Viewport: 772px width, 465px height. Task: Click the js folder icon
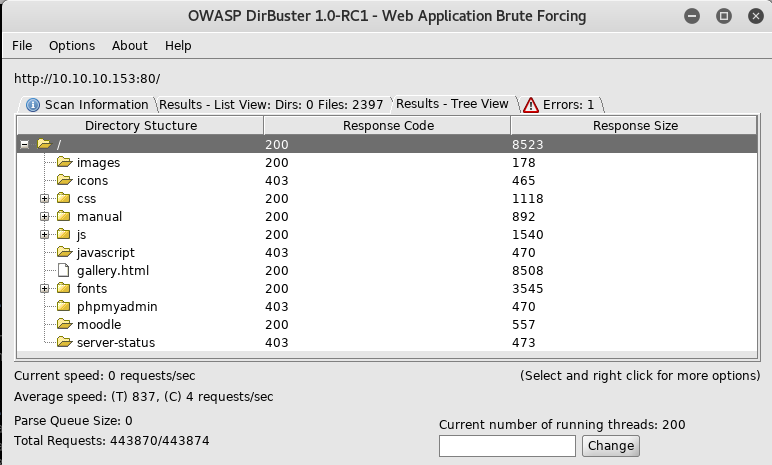pyautogui.click(x=64, y=234)
